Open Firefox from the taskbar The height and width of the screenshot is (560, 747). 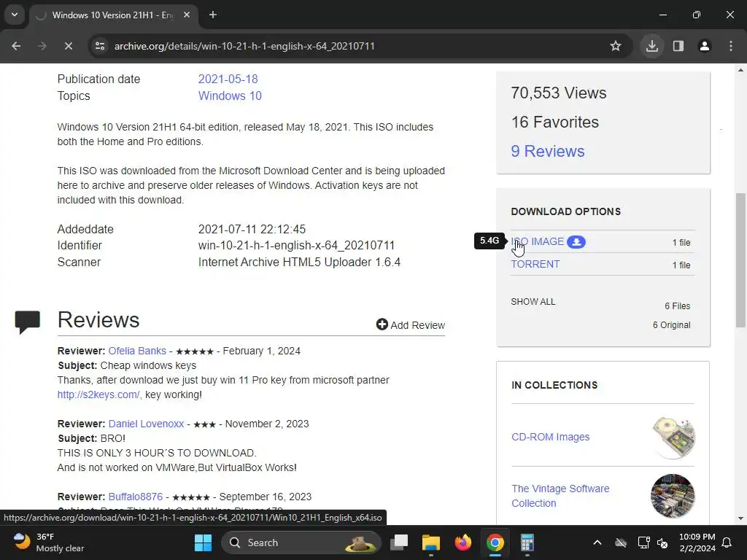[463, 542]
